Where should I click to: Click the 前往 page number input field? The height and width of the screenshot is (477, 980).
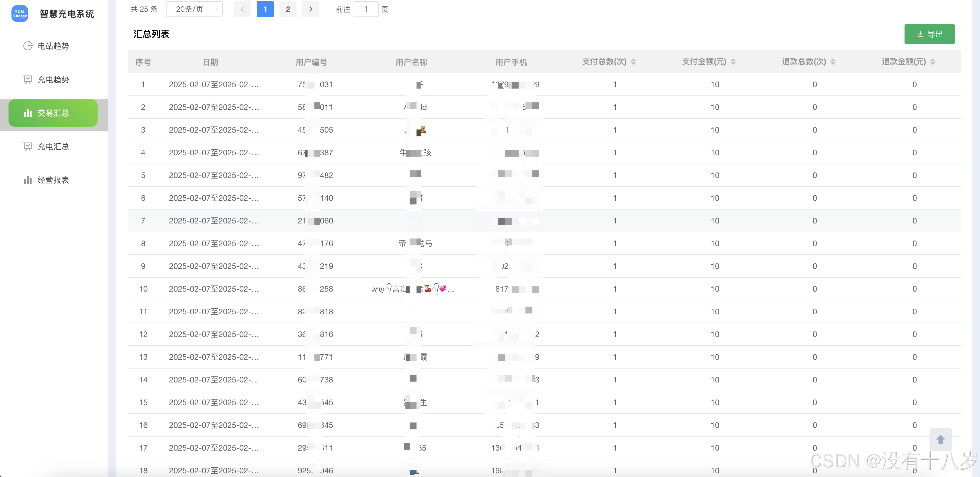click(x=366, y=9)
